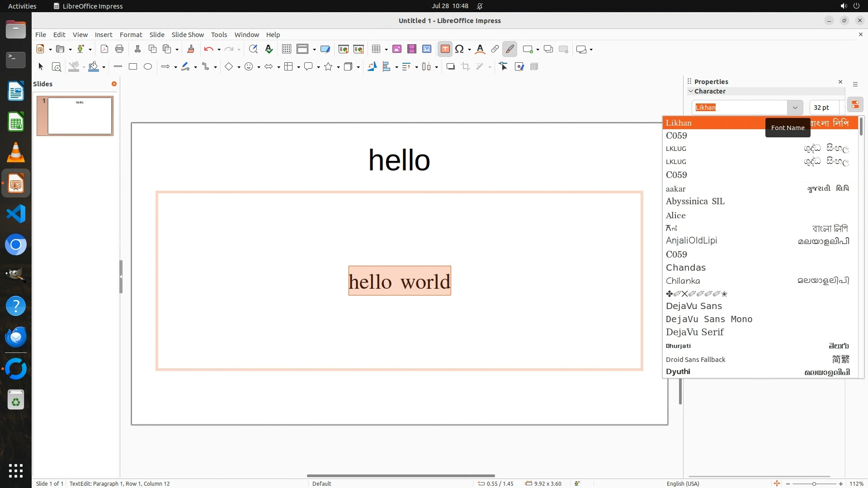Image resolution: width=868 pixels, height=488 pixels.
Task: Select the Ellipse drawing tool
Action: pyautogui.click(x=148, y=67)
